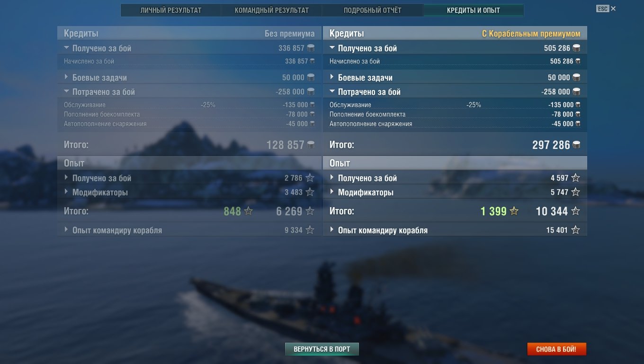Open the Подробный отчёт tab

(x=372, y=10)
